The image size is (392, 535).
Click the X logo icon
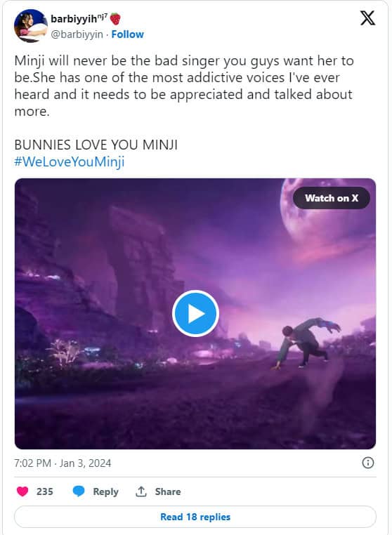[367, 18]
